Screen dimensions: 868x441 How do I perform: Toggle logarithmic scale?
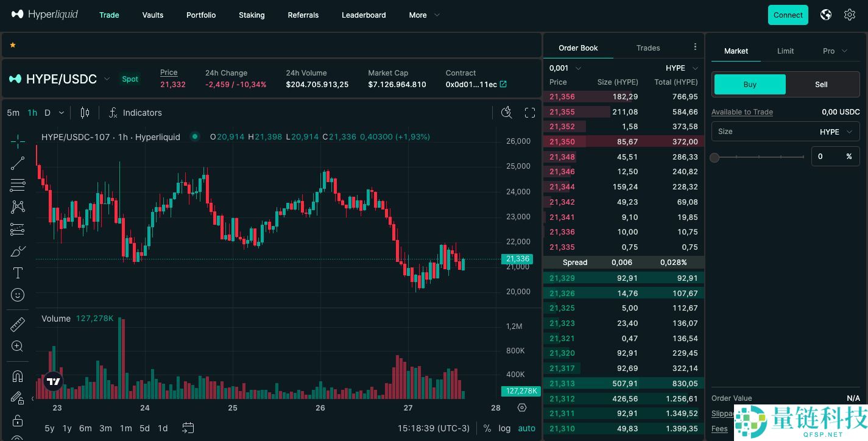tap(504, 428)
